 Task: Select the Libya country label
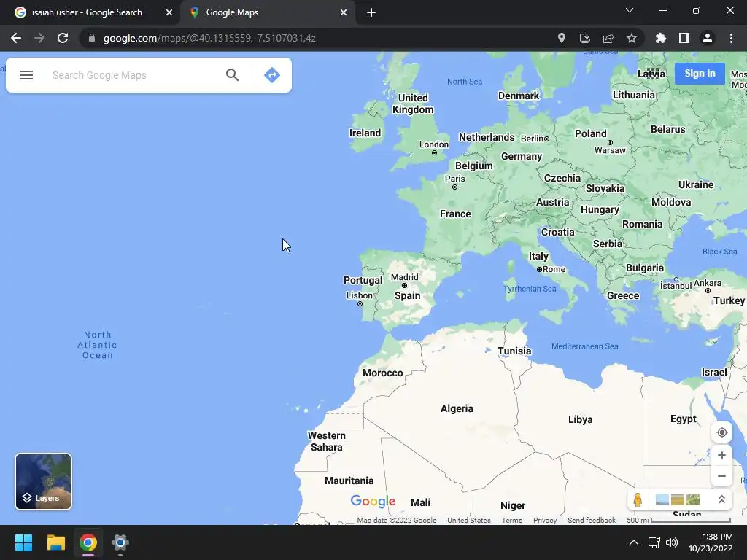pyautogui.click(x=580, y=419)
